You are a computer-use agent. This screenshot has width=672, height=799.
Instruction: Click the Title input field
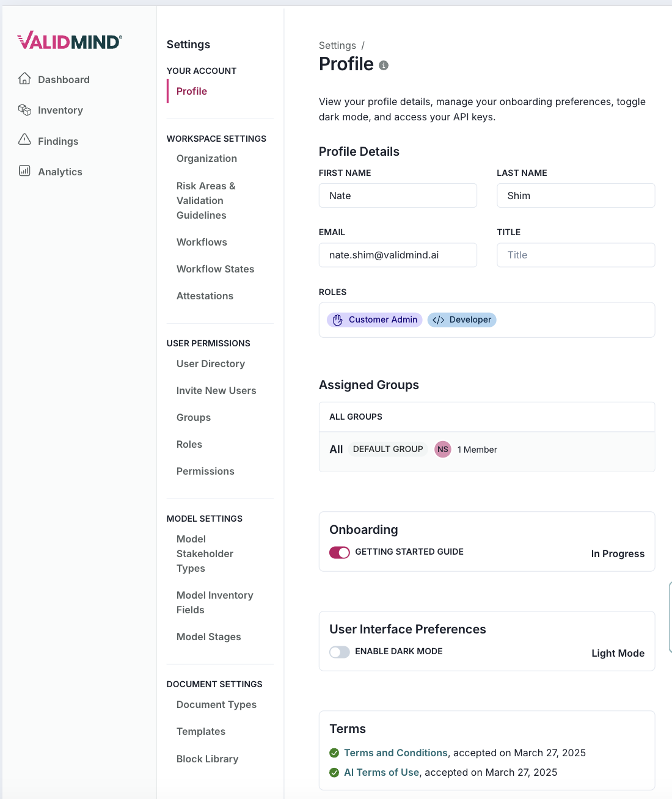575,255
